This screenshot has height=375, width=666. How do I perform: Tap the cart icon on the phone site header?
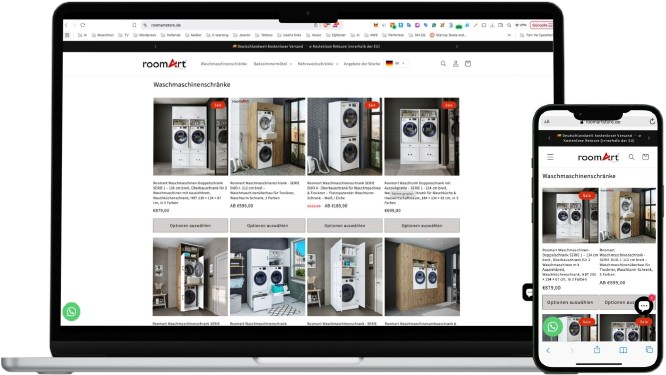click(x=645, y=157)
